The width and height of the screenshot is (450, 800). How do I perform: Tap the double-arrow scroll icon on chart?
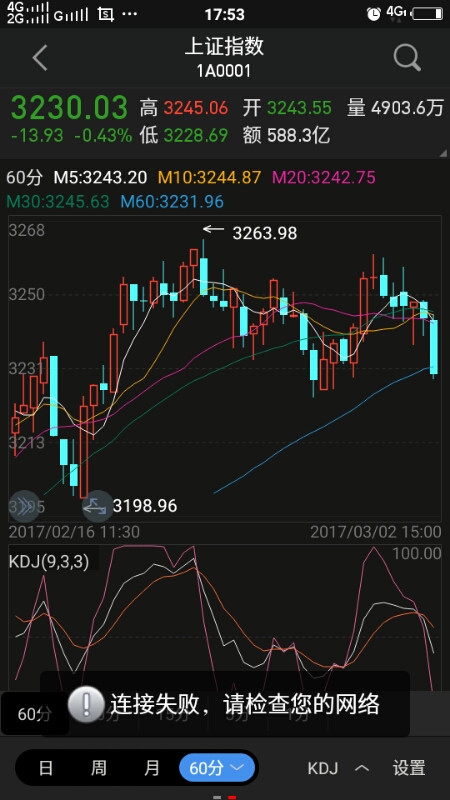(24, 505)
